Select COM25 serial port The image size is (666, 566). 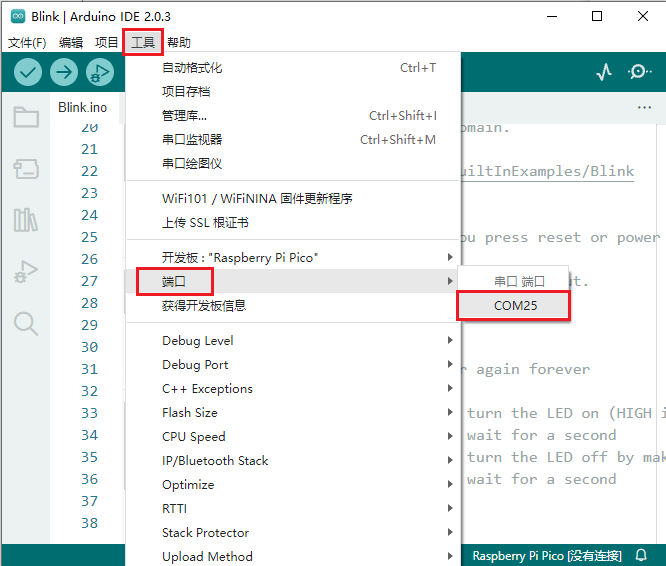point(514,306)
